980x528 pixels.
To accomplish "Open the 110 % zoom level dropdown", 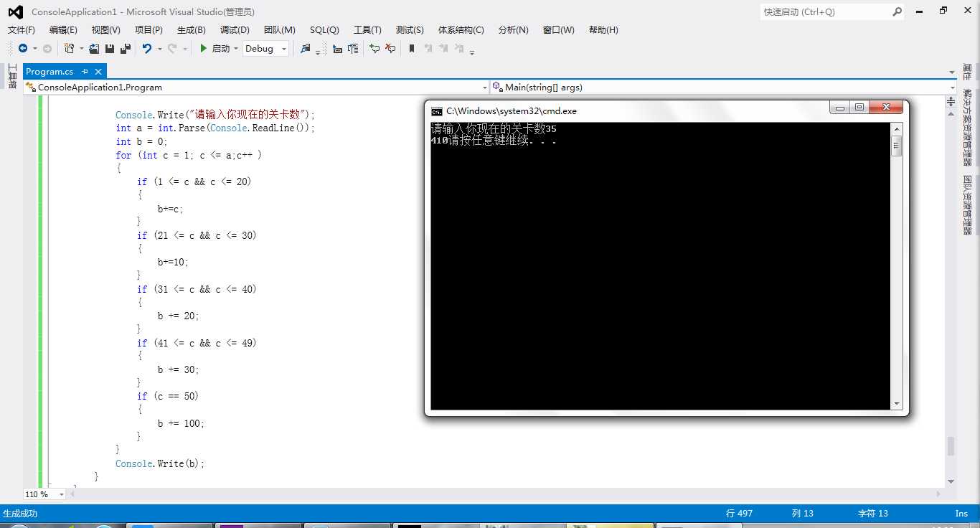I will pyautogui.click(x=61, y=494).
